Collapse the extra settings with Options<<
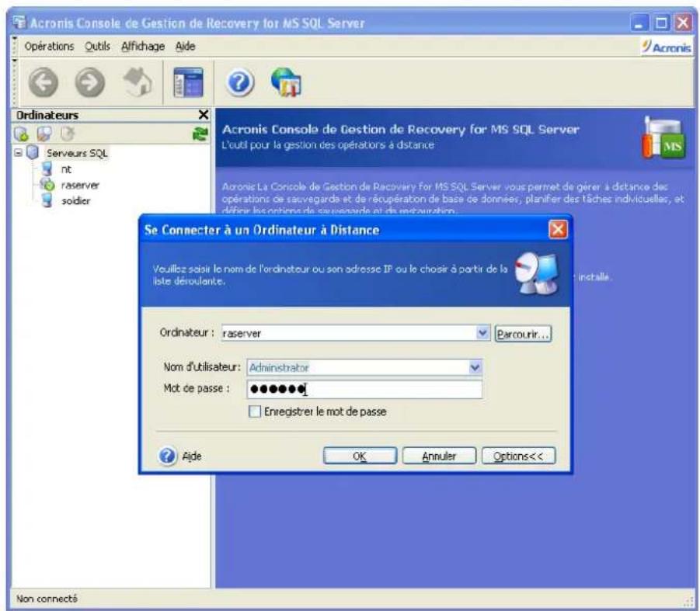Viewport: 700px width, 611px height. point(518,456)
